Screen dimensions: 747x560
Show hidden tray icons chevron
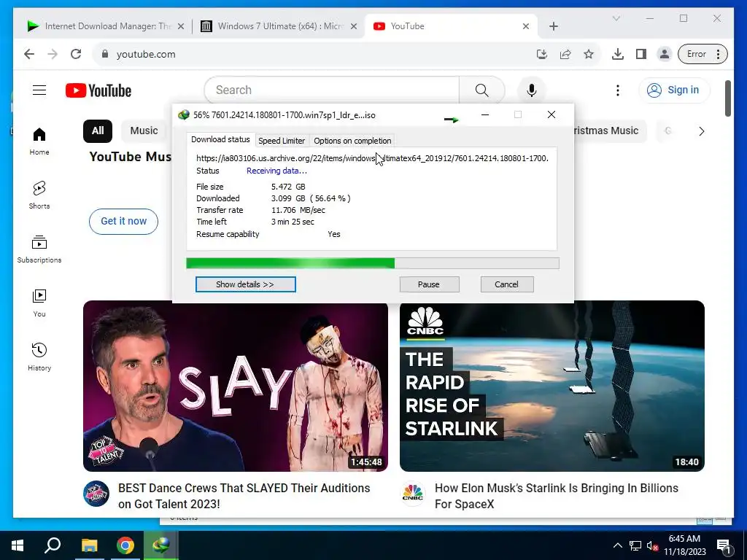(617, 545)
